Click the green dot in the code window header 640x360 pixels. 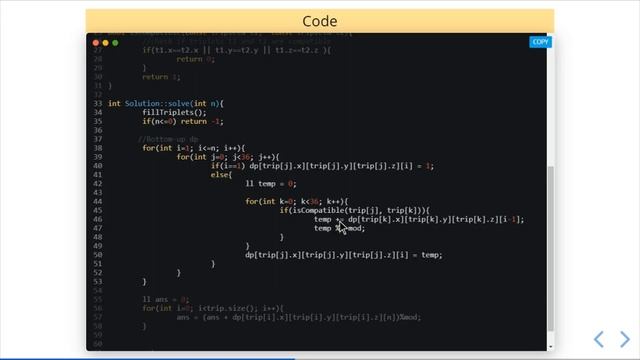click(x=116, y=43)
